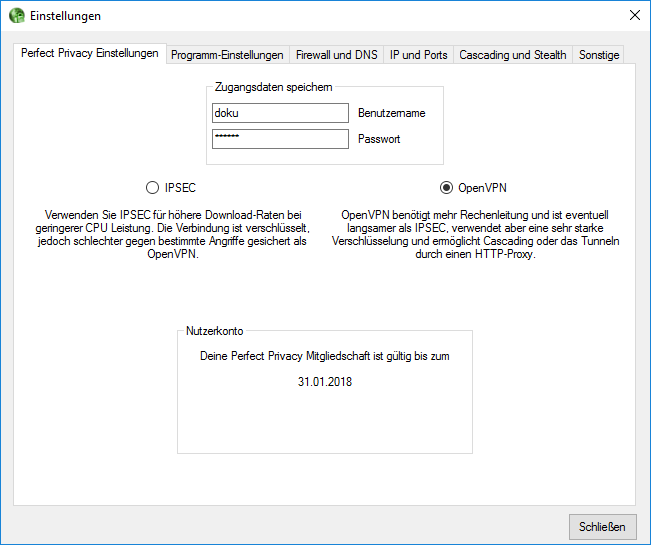Click into the Passwort input field
Screen dimensions: 651x545
[280, 139]
